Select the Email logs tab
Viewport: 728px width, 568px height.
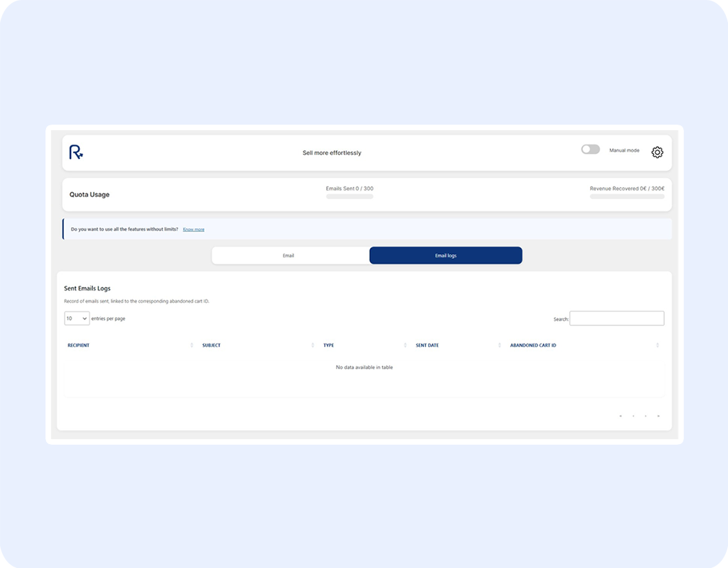click(x=445, y=255)
